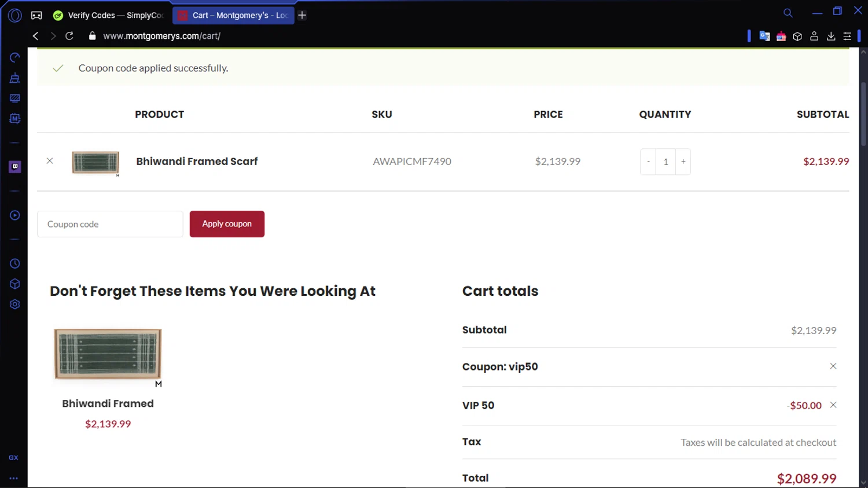Increase quantity with plus button
This screenshot has width=868, height=488.
point(683,162)
